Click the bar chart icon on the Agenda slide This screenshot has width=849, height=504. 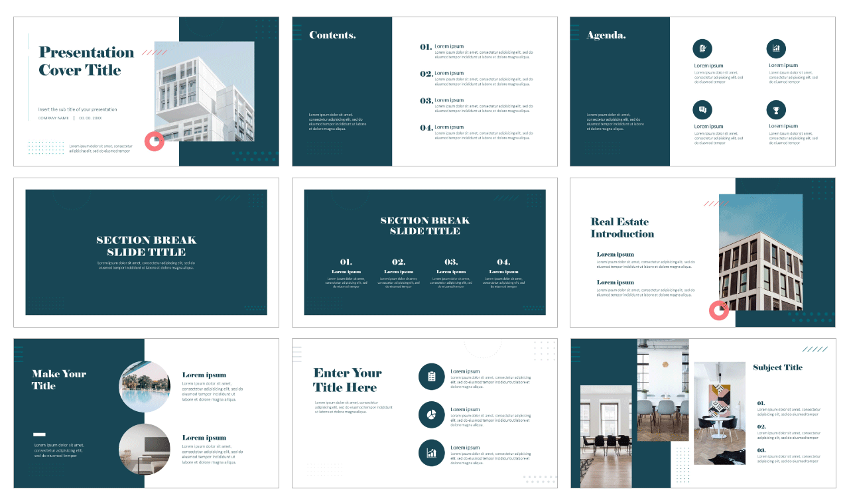click(776, 48)
